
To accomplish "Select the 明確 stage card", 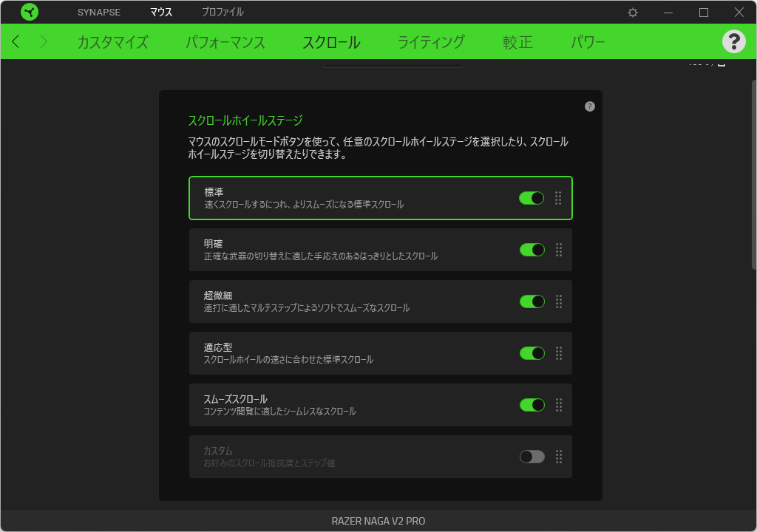I will coord(381,250).
